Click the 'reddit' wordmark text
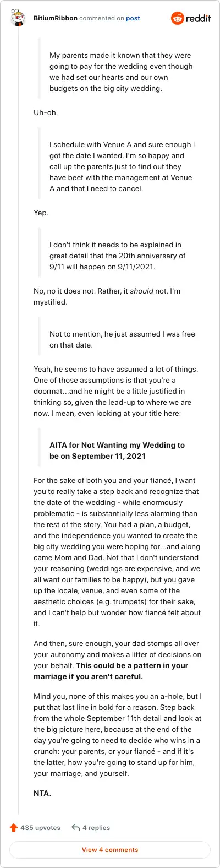 click(x=199, y=19)
